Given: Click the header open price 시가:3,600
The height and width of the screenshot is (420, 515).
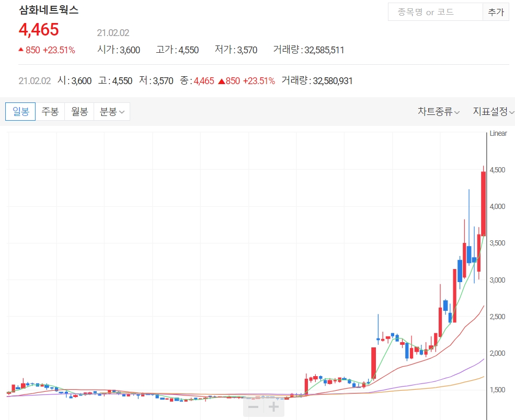Looking at the screenshot, I should (119, 50).
